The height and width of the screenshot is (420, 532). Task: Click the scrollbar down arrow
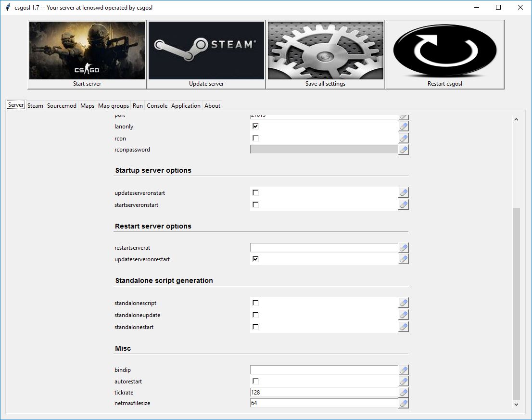pyautogui.click(x=516, y=404)
